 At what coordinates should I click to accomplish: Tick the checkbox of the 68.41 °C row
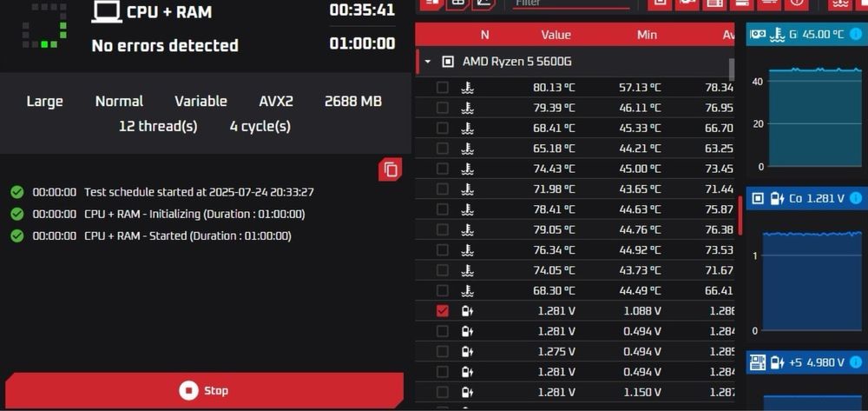[x=442, y=128]
